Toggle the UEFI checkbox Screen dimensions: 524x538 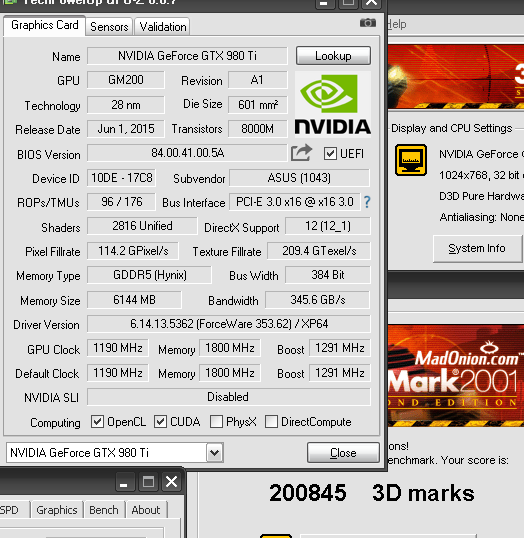(330, 153)
